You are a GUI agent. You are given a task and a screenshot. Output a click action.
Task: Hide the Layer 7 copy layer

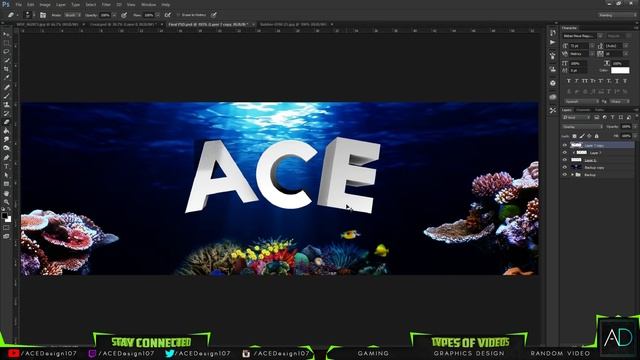coord(565,145)
